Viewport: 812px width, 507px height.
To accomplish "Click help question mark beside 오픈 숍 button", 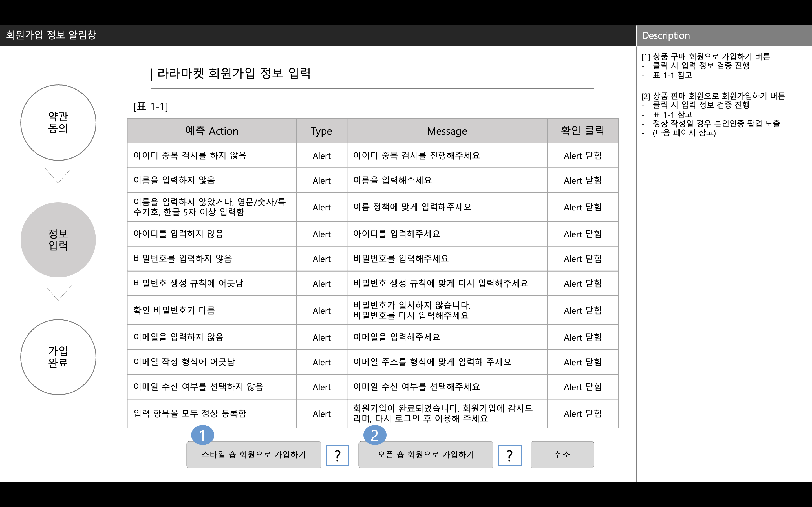I will click(x=510, y=455).
